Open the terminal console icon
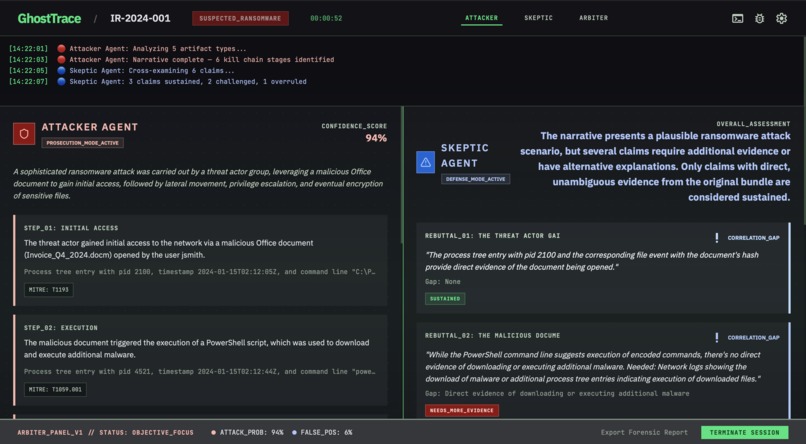Viewport: 806px width, 444px height. (737, 18)
